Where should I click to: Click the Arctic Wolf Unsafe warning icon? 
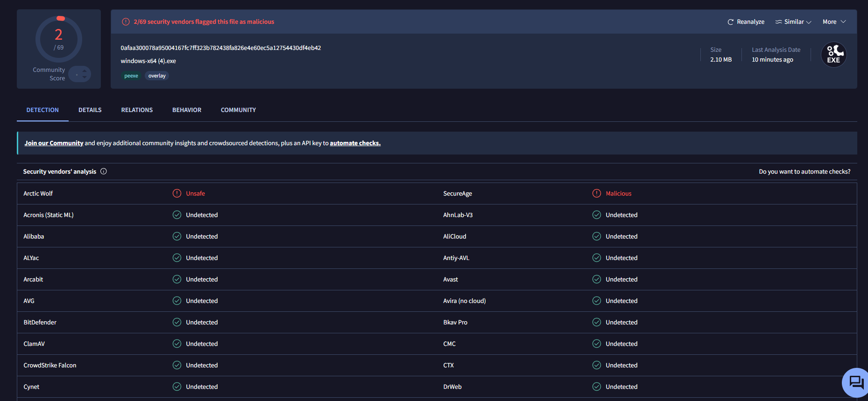177,193
